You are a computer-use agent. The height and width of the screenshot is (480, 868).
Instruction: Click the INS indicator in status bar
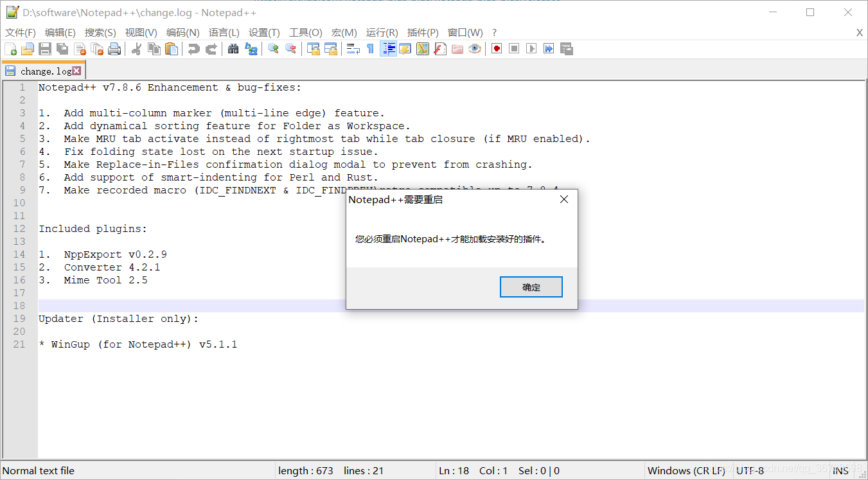pos(841,471)
